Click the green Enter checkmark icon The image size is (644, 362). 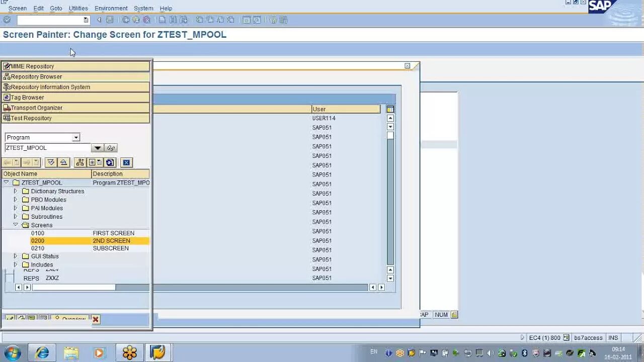[7, 20]
